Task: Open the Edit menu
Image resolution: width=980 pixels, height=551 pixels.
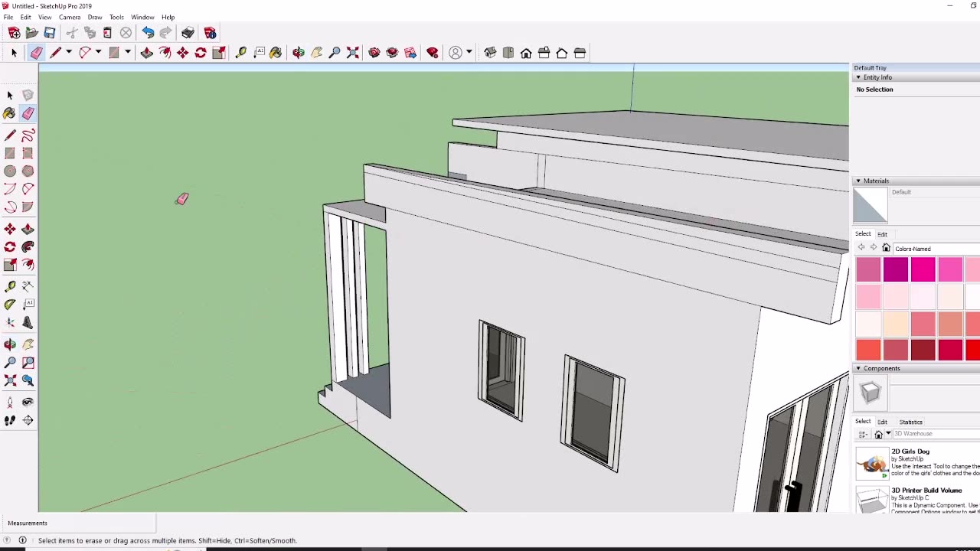Action: point(26,17)
